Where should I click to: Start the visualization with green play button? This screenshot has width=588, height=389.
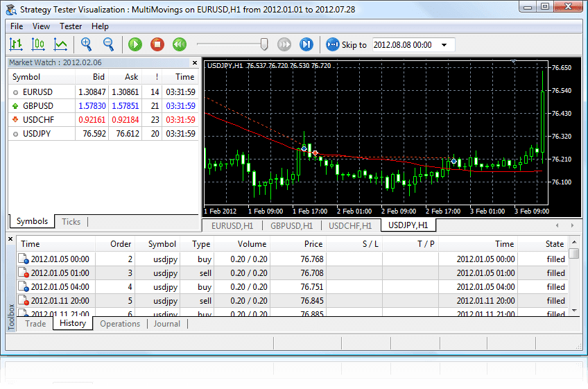tap(135, 44)
